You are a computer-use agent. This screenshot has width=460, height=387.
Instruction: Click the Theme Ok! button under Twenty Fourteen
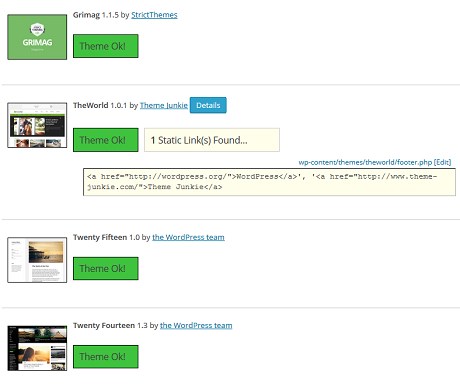(x=106, y=357)
